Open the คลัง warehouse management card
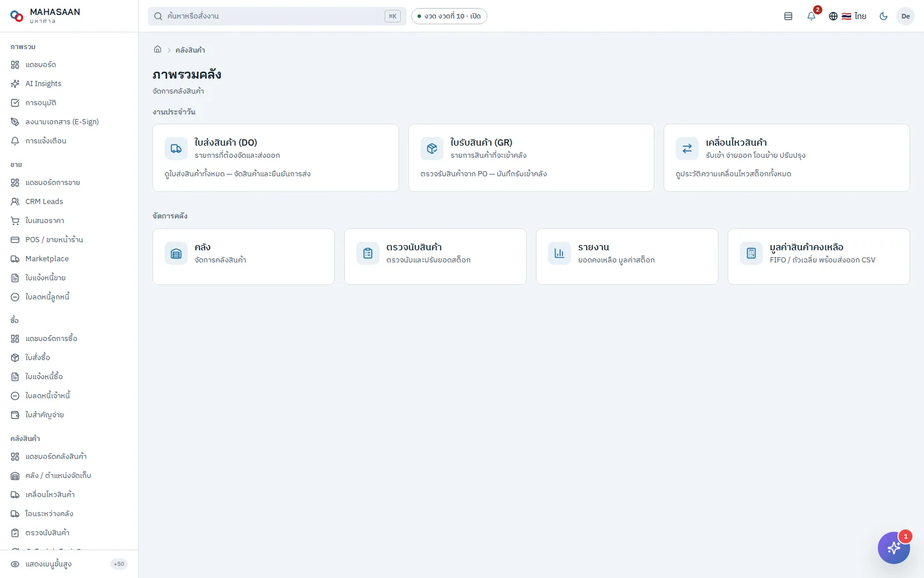 244,257
